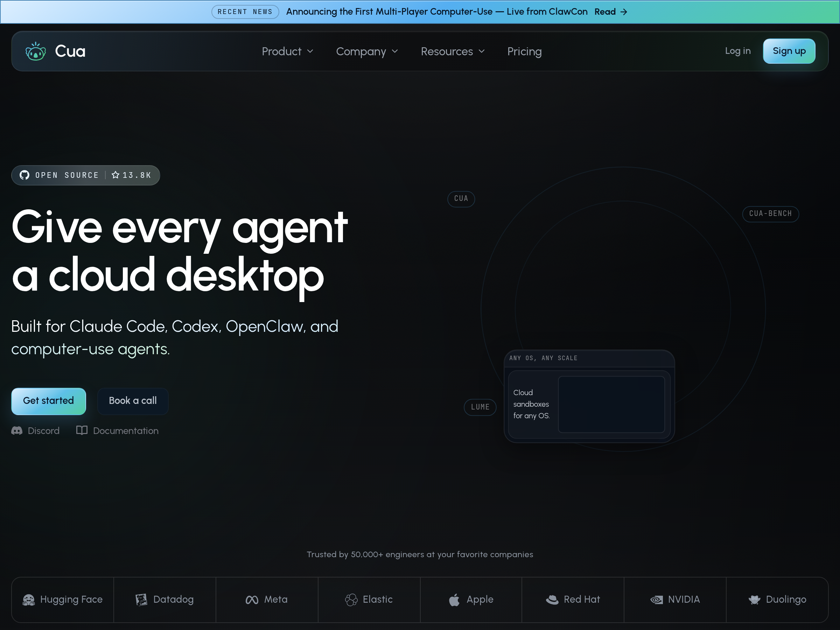Click the Cua koala logo icon
This screenshot has height=630, width=840.
pyautogui.click(x=35, y=51)
